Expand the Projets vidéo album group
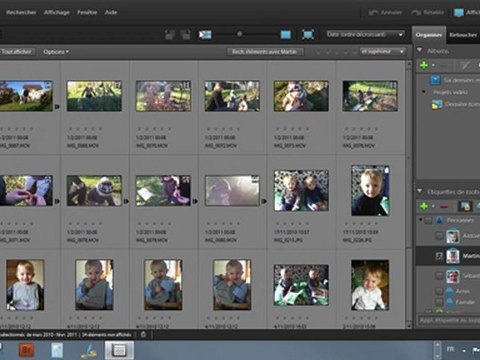This screenshot has width=480, height=360. coord(424,92)
